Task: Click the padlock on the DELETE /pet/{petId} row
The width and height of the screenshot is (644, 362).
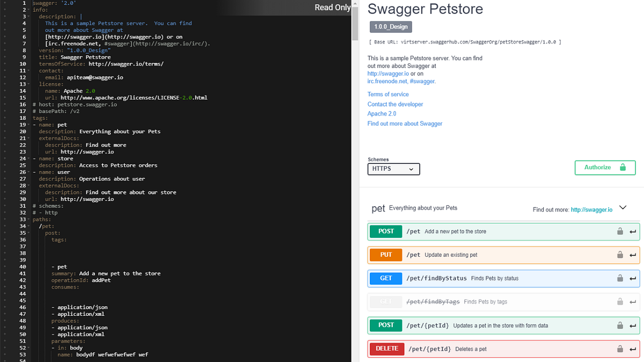Action: [620, 349]
